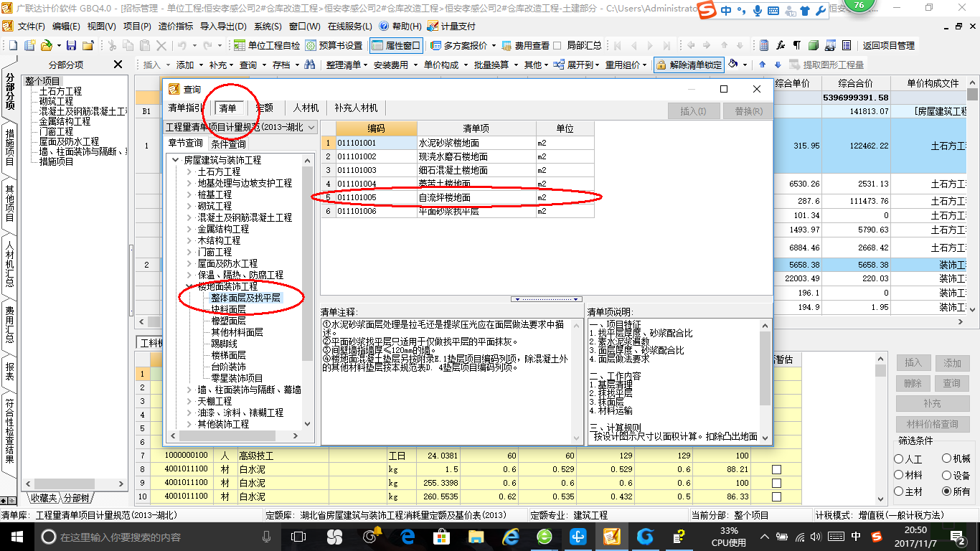980x551 pixels.
Task: Click the Windows taskbar search box
Action: click(158, 536)
